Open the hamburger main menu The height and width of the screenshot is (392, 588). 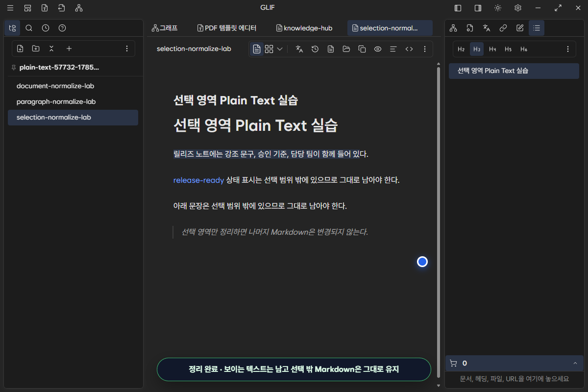click(x=10, y=8)
